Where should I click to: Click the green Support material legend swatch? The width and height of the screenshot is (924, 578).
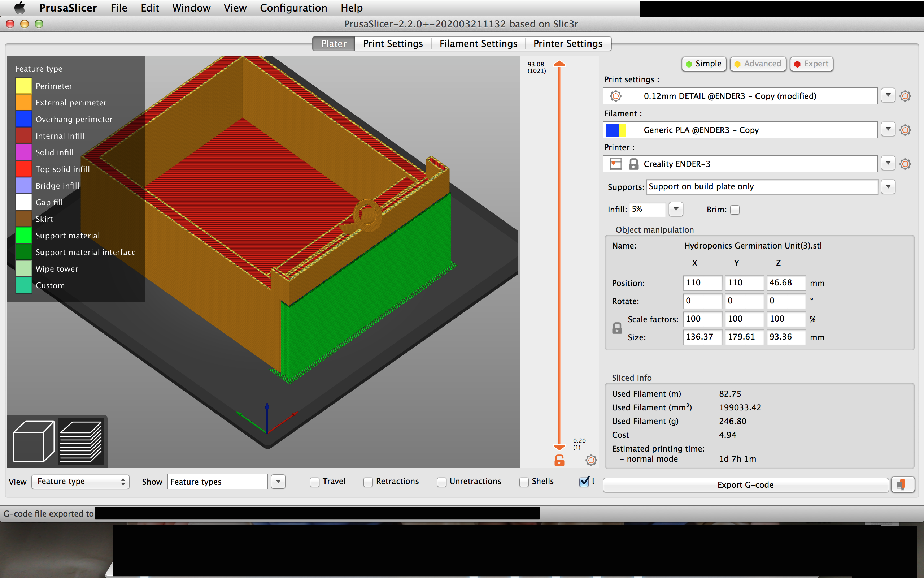click(x=24, y=235)
